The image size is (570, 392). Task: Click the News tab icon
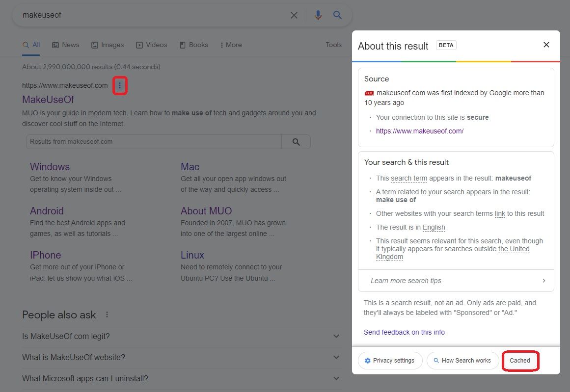56,45
